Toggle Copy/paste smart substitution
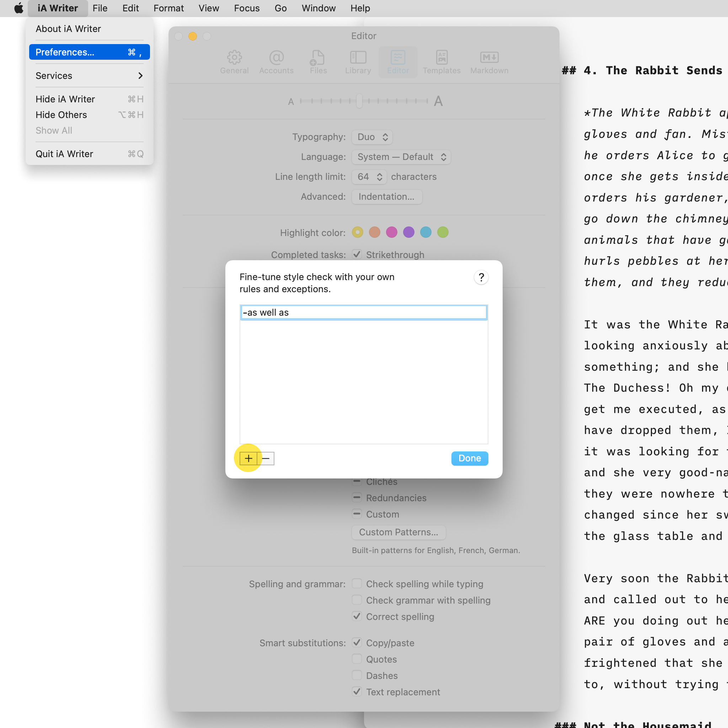Viewport: 728px width, 728px height. click(357, 642)
